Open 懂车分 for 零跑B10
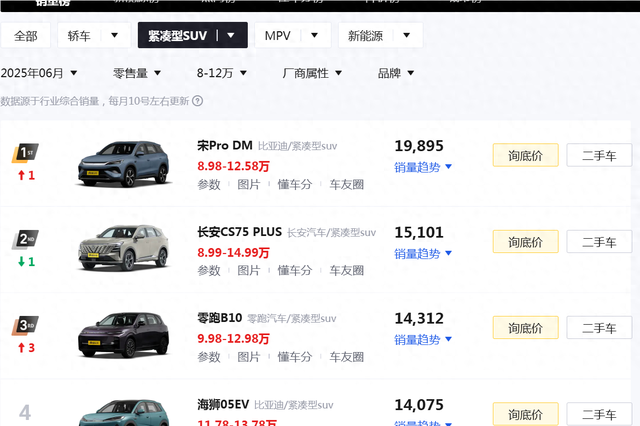640x426 pixels. pos(295,357)
